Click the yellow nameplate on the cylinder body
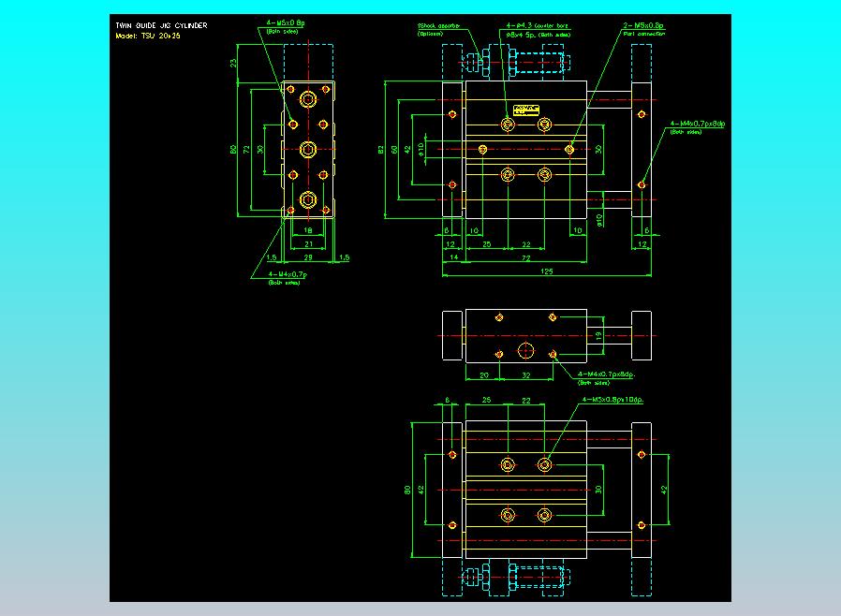Viewport: 841px width, 616px height. coord(525,110)
